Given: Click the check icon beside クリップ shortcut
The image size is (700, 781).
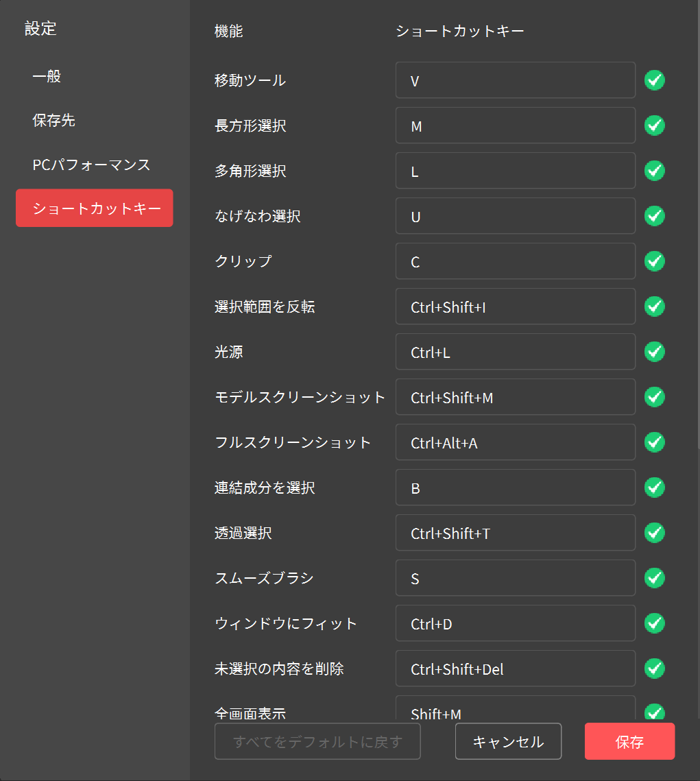Looking at the screenshot, I should coord(654,261).
